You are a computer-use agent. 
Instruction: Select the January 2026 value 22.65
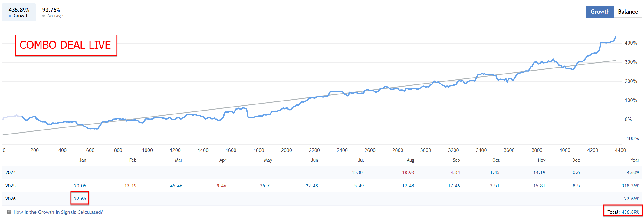80,199
